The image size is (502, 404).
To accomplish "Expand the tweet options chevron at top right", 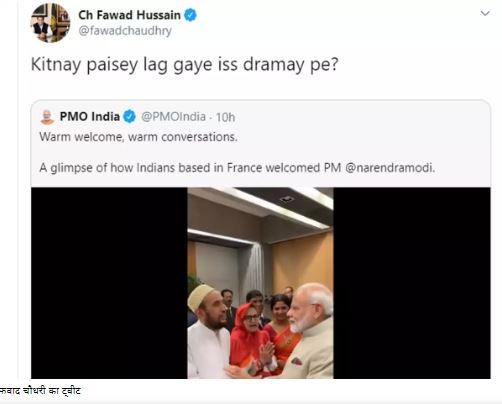I will click(485, 13).
